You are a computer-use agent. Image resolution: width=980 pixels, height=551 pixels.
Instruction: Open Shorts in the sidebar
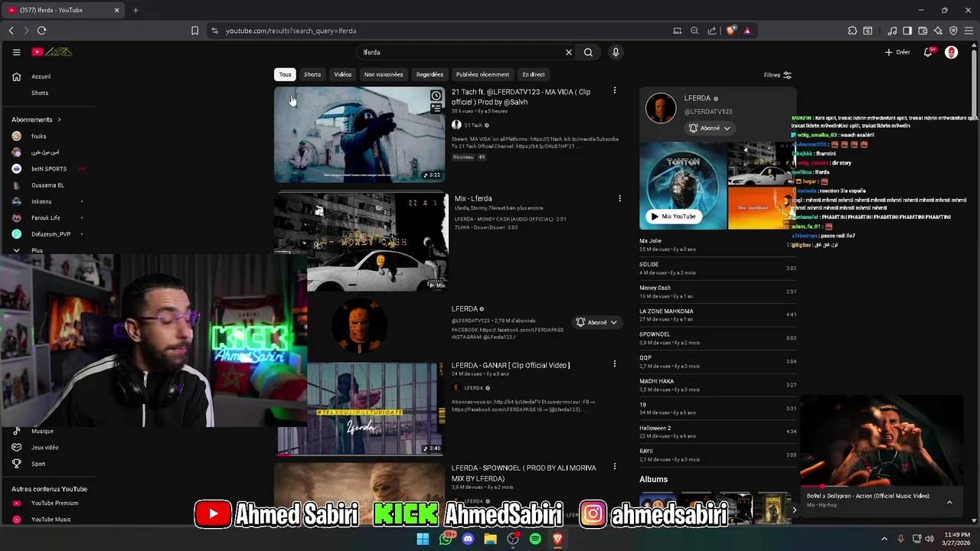click(x=40, y=93)
